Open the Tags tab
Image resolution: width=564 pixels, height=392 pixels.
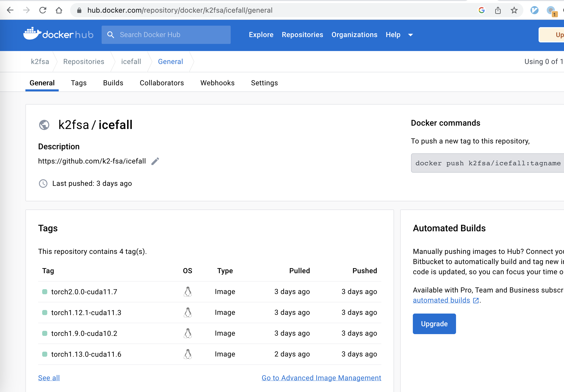[79, 83]
